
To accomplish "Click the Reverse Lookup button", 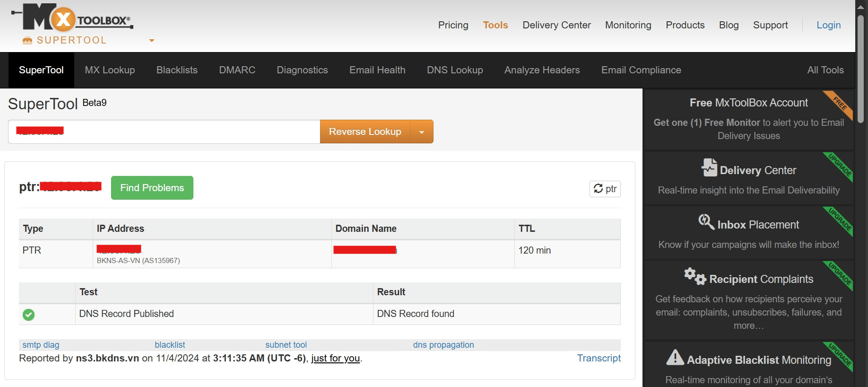I will 365,132.
